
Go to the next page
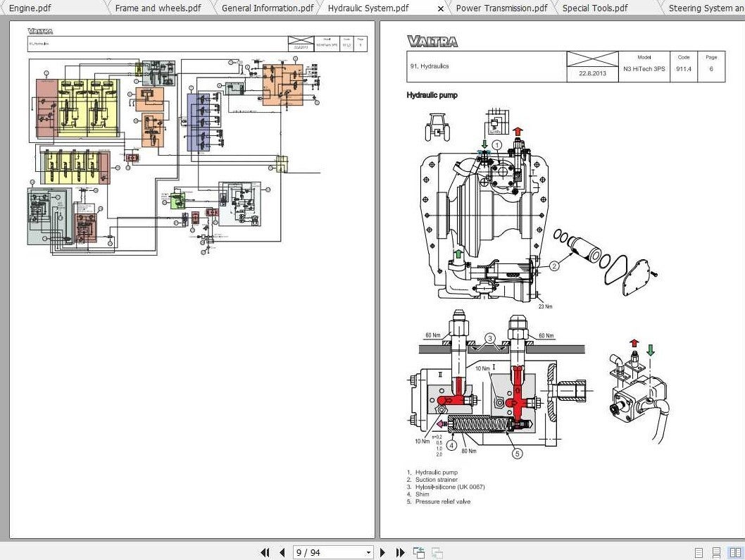click(x=383, y=552)
